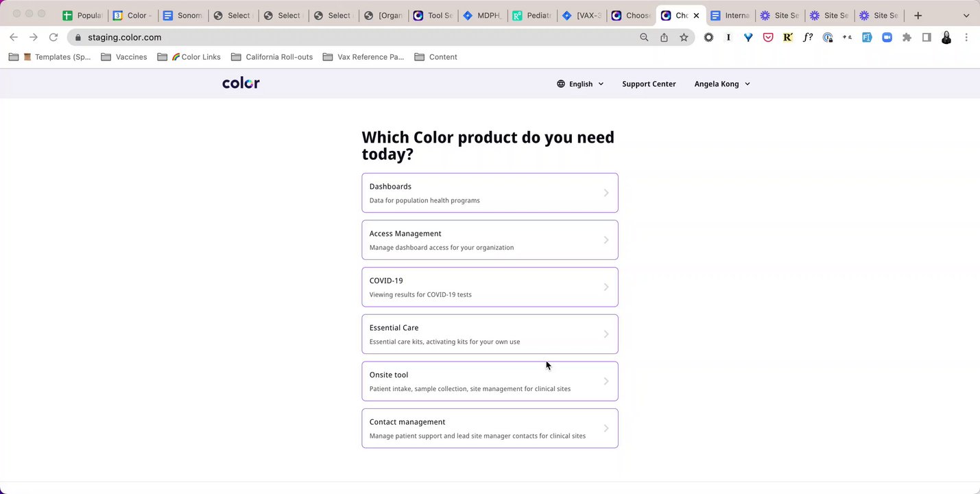Show the tab search dropdown arrow
Viewport: 980px width, 494px height.
pos(966,15)
